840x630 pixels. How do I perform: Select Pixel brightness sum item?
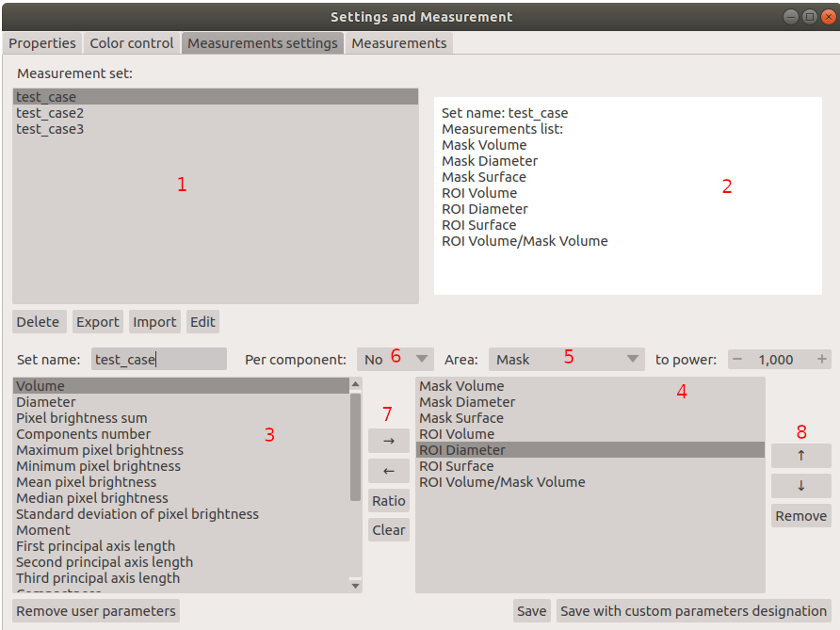click(181, 418)
